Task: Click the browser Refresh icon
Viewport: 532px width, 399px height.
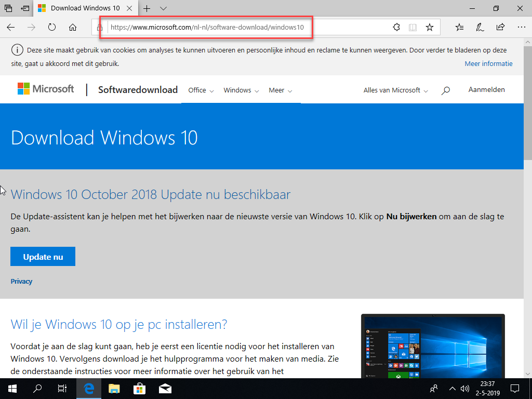Action: tap(52, 27)
